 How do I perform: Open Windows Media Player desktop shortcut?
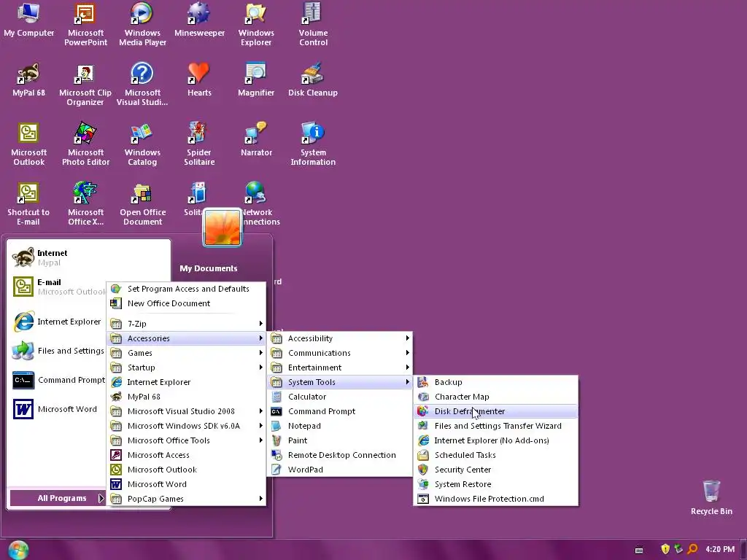tap(142, 24)
